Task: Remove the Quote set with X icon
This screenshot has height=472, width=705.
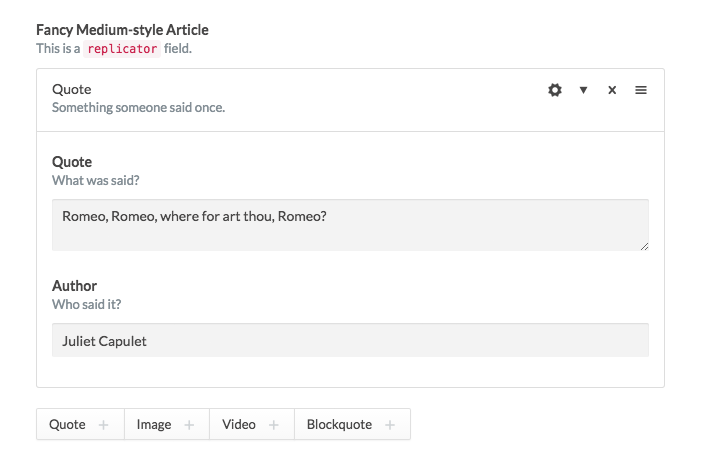Action: pos(612,90)
